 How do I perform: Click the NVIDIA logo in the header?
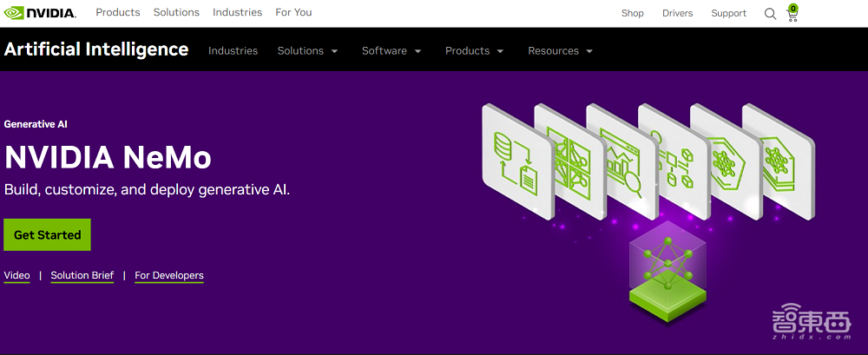(40, 13)
